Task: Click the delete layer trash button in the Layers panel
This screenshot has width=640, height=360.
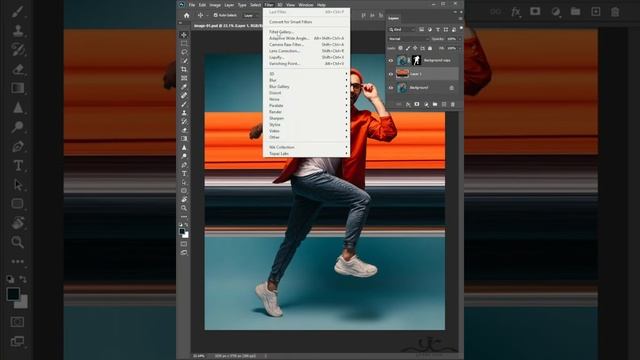Action: pos(453,104)
